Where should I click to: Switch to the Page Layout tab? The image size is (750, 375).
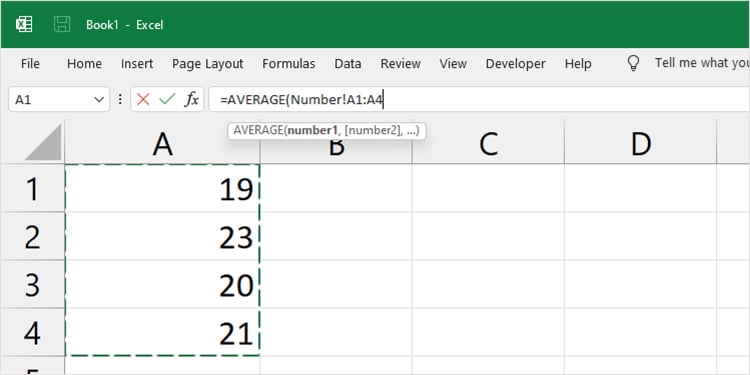(x=208, y=64)
